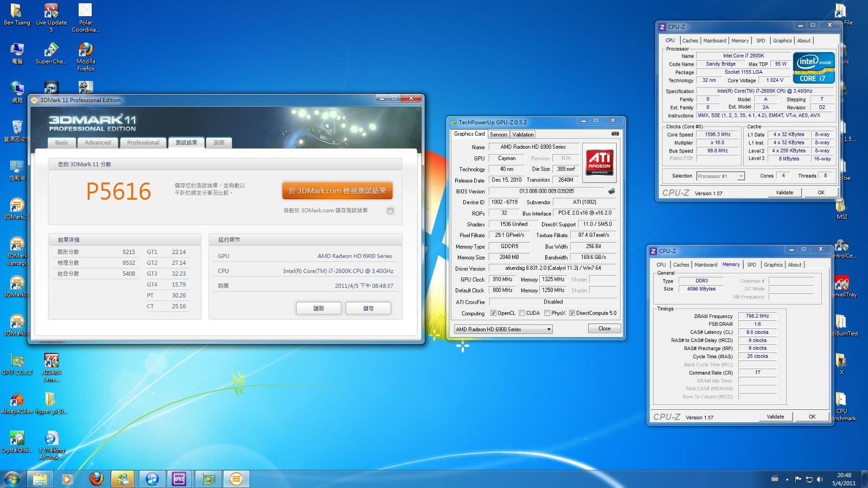Screen dimensions: 868x488
Task: Click the BIOS save icon in GPU-Z
Action: click(x=612, y=191)
